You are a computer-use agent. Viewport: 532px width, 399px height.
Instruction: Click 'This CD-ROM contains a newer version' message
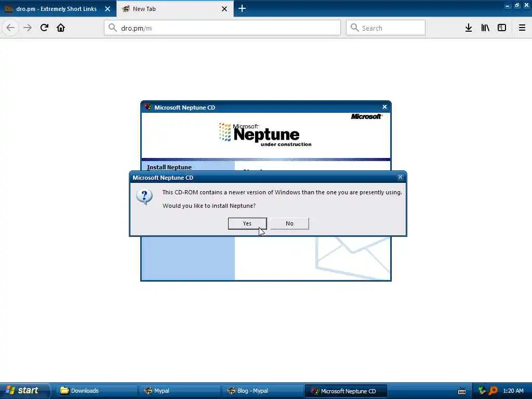point(282,192)
